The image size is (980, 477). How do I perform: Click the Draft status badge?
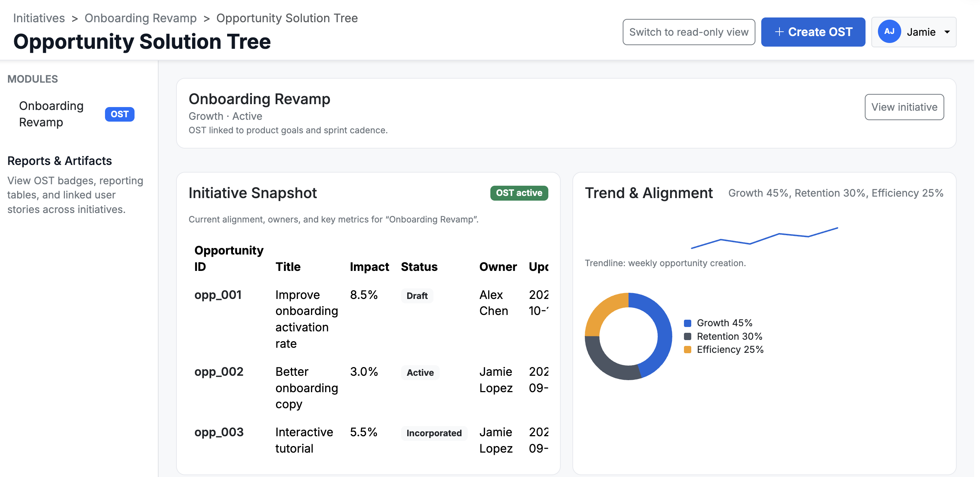click(x=417, y=296)
